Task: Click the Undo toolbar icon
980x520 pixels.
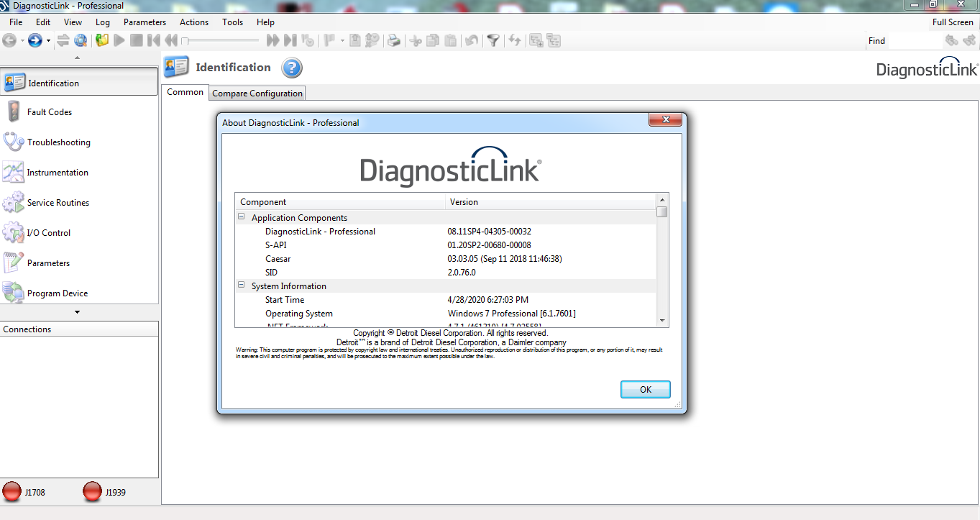Action: click(x=471, y=41)
